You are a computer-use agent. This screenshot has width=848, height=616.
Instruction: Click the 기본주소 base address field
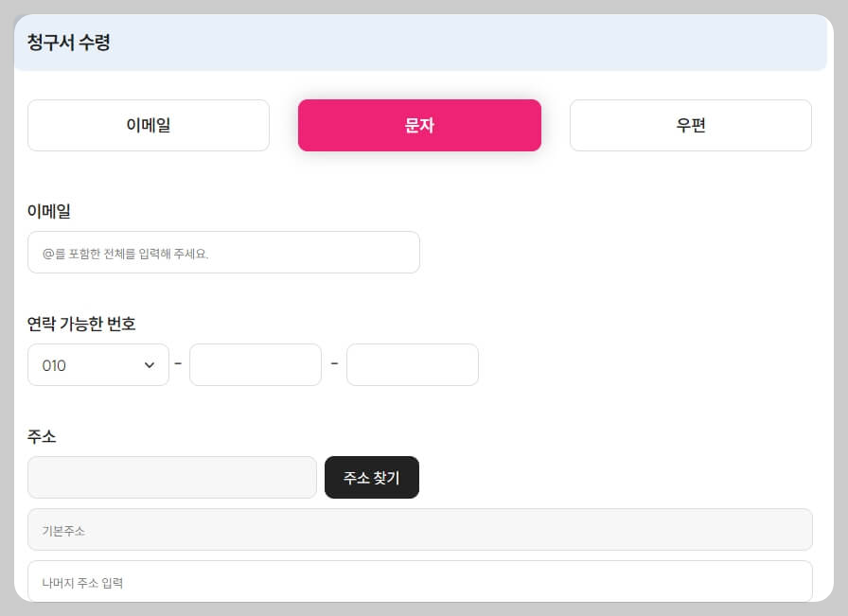(419, 529)
